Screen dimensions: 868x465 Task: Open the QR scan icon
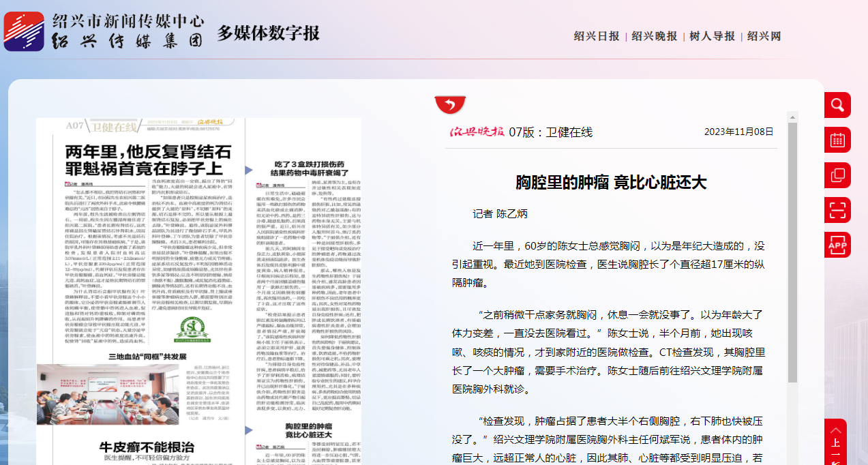point(837,210)
